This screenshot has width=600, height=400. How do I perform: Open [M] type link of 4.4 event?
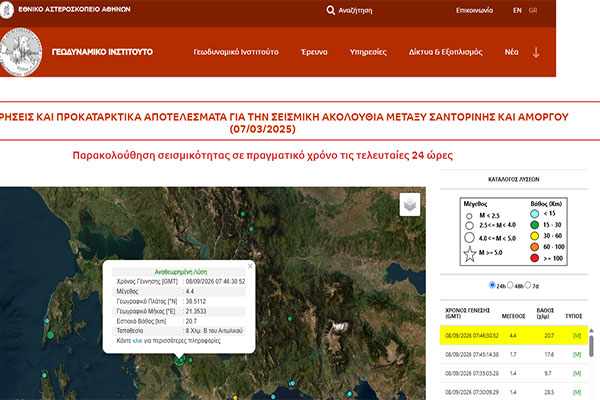[577, 336]
